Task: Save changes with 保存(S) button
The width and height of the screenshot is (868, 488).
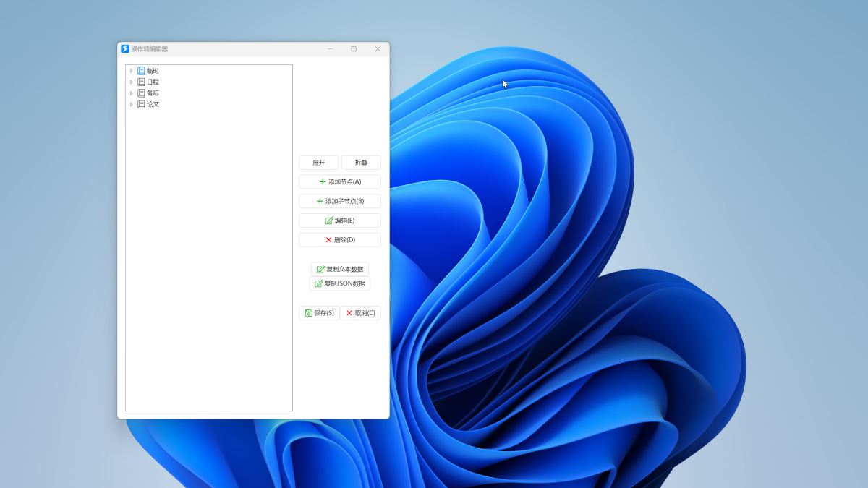Action: tap(319, 313)
